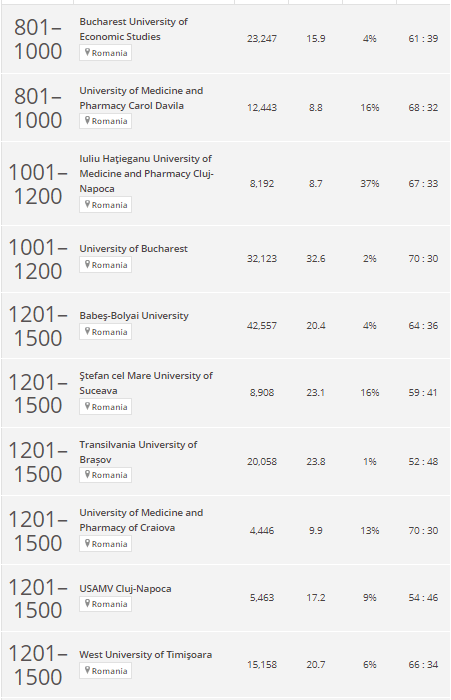Open University of Medicine and Pharmacy of Craiova
Image resolution: width=451 pixels, height=700 pixels.
click(141, 520)
